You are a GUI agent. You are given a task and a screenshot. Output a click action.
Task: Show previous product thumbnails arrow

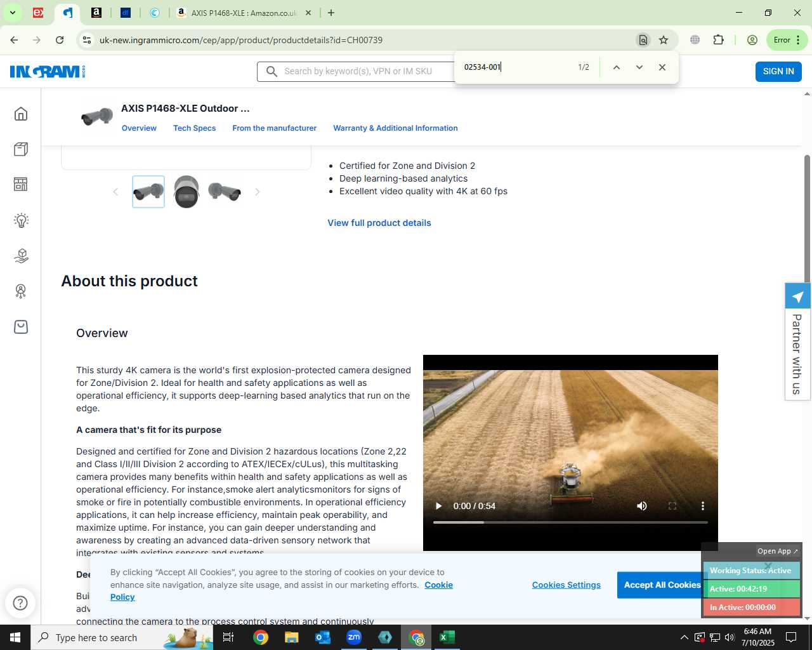point(115,192)
